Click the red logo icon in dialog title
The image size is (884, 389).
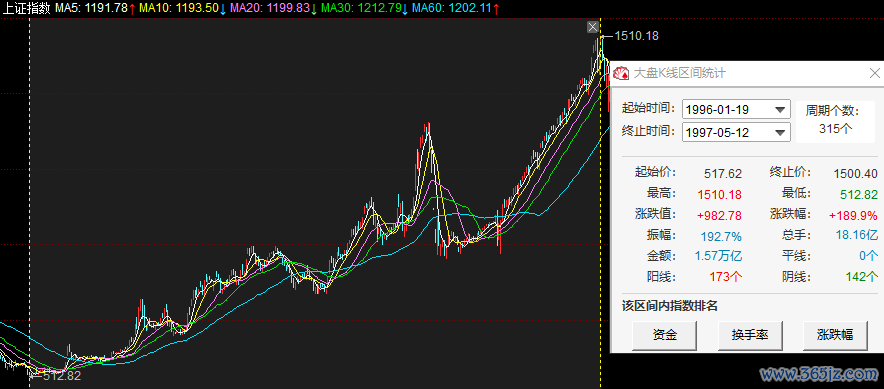coord(621,73)
